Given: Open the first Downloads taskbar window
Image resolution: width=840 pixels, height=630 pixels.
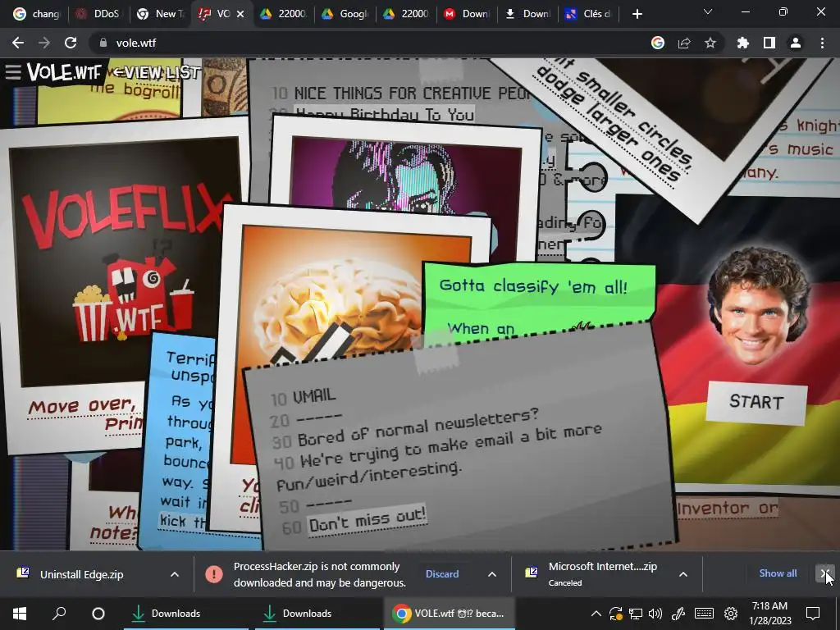Looking at the screenshot, I should click(186, 614).
